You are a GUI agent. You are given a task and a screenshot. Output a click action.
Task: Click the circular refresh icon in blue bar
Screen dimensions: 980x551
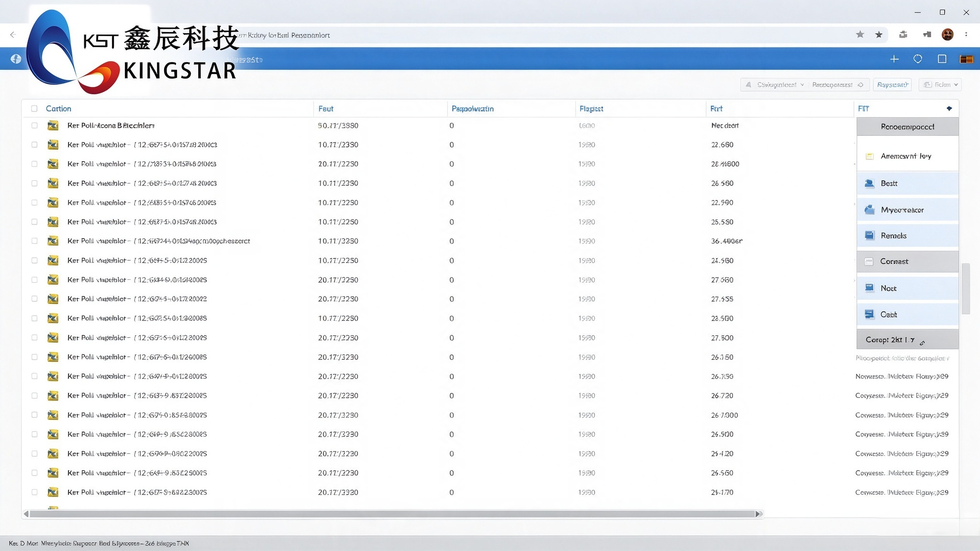click(918, 59)
